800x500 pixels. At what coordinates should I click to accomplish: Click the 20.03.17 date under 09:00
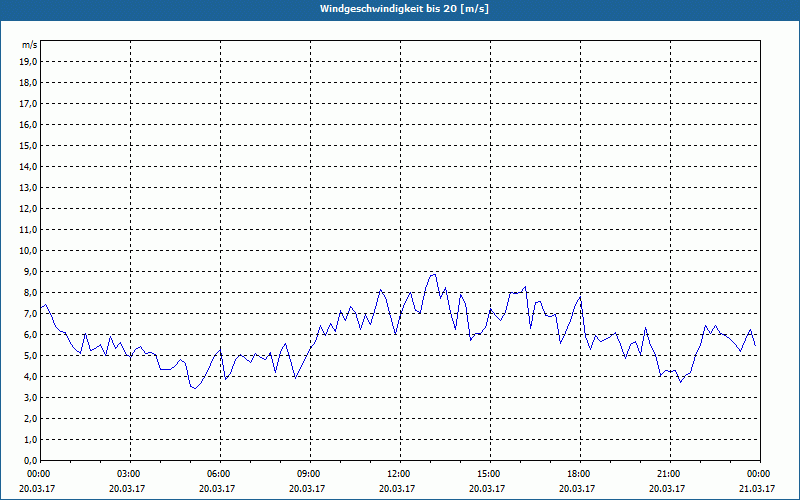[307, 488]
